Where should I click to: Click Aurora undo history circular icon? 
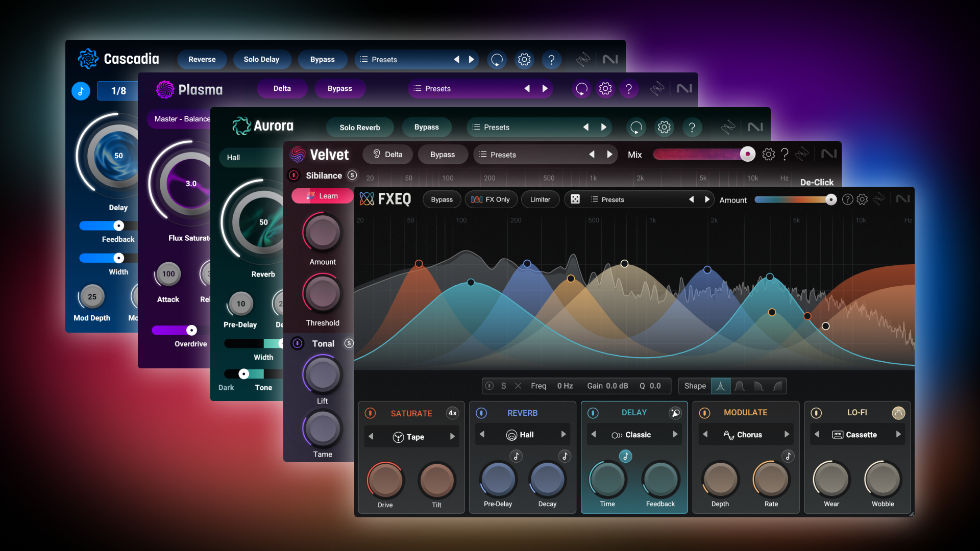point(636,127)
